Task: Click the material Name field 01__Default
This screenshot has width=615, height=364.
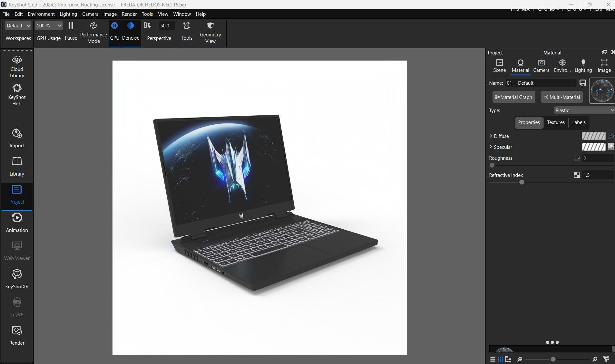Action: click(x=541, y=83)
